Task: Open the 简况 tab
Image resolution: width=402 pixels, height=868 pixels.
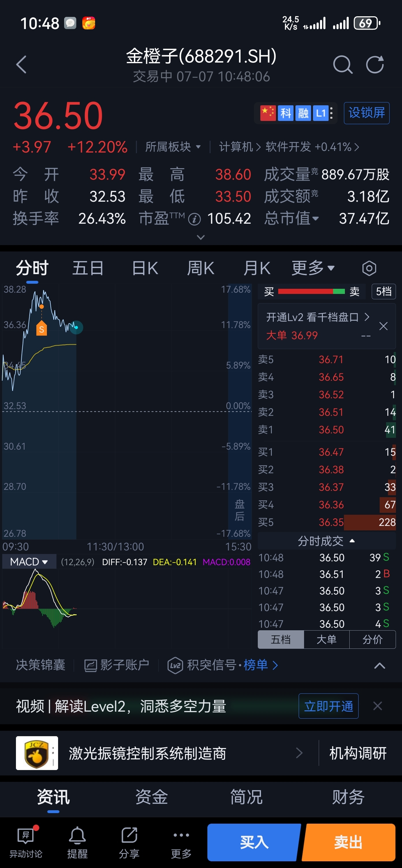Action: tap(246, 797)
